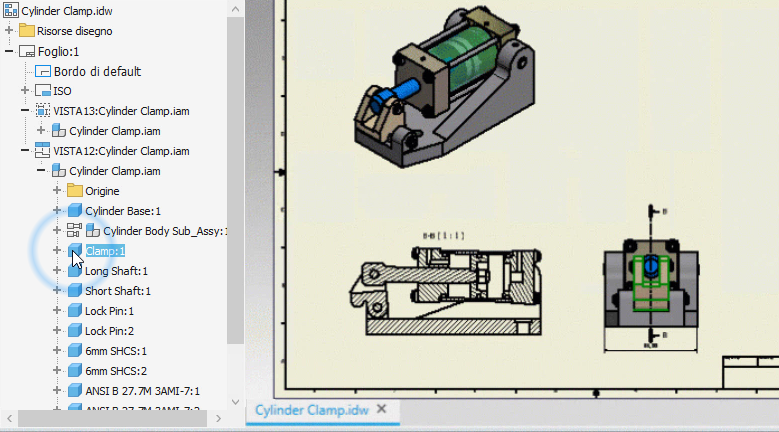Expand the Cylinder Base:1 node
The height and width of the screenshot is (432, 779).
click(x=57, y=210)
